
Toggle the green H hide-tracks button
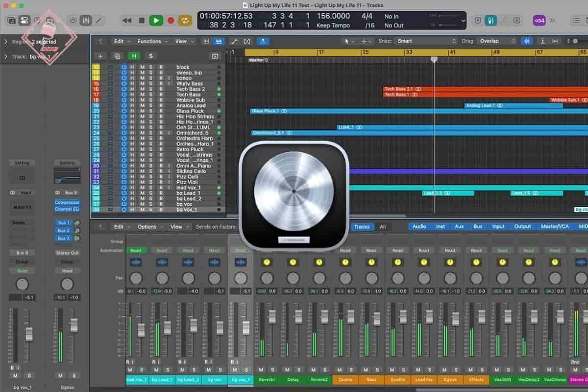pyautogui.click(x=134, y=56)
